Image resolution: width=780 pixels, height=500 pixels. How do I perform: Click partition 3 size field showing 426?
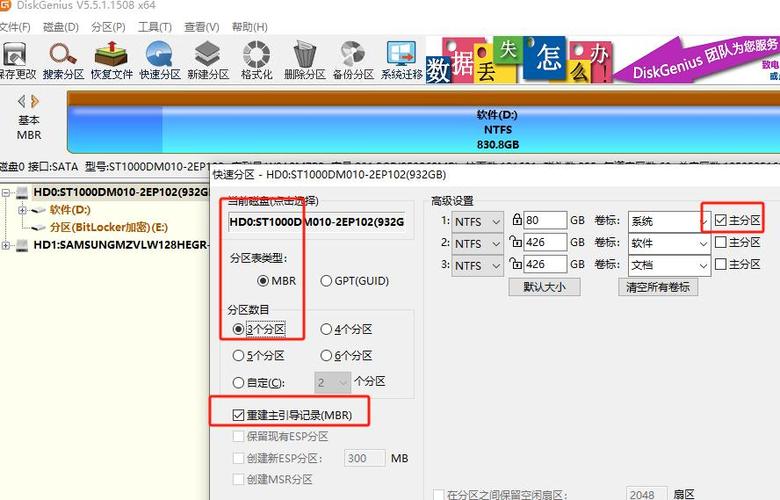545,264
